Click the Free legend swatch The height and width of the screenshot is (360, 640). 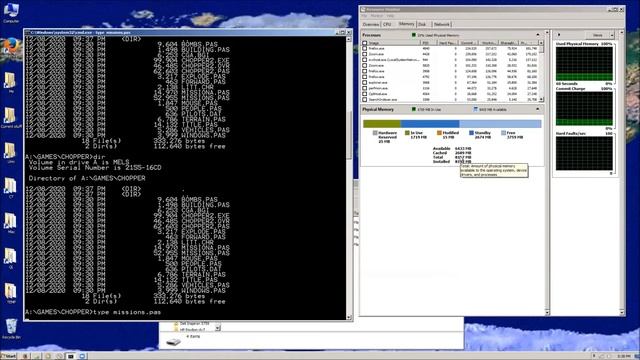coord(503,133)
